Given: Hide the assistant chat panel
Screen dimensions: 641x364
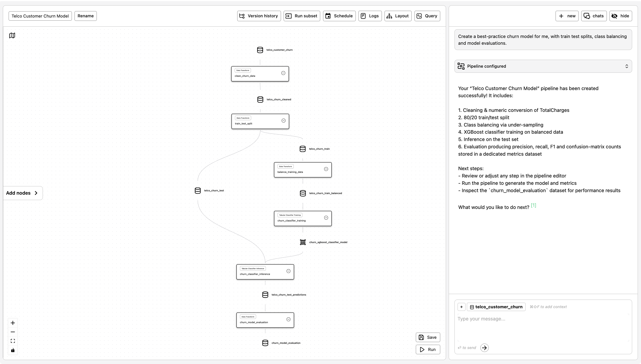Looking at the screenshot, I should [621, 16].
